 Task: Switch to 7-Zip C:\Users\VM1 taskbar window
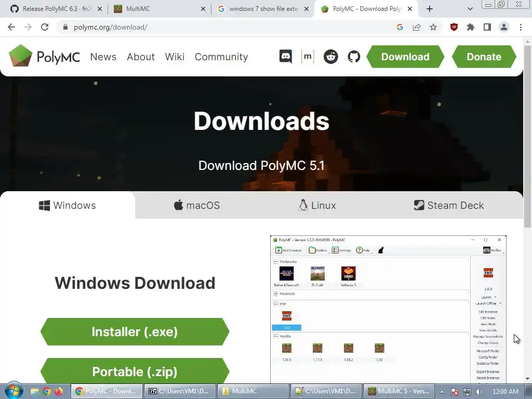pyautogui.click(x=180, y=391)
